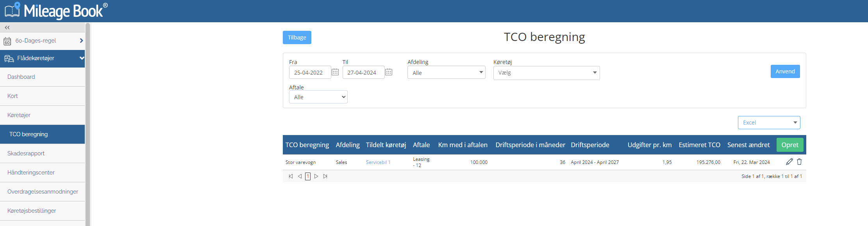This screenshot has height=226, width=868.
Task: Click the green Opret button
Action: 790,145
